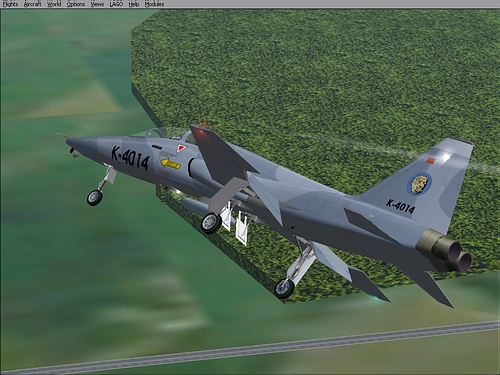
Task: Open the Aircraft menu
Action: (33, 4)
